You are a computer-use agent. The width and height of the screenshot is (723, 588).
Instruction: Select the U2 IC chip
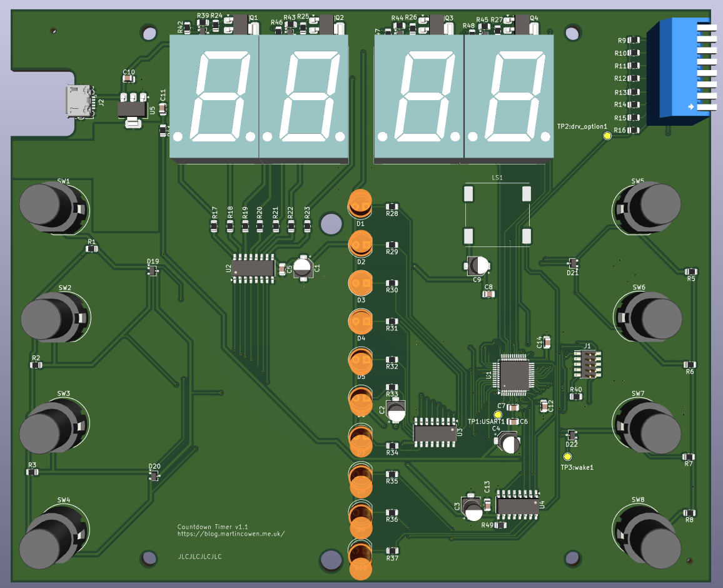[253, 268]
